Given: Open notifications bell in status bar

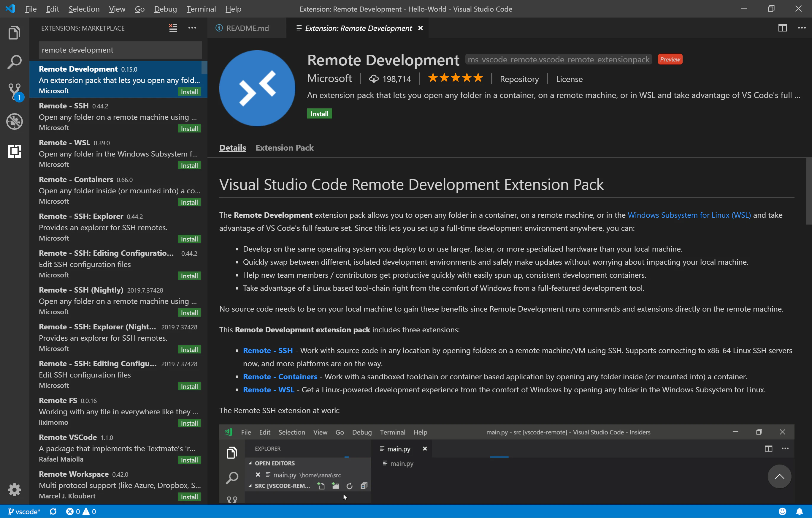Looking at the screenshot, I should [799, 511].
